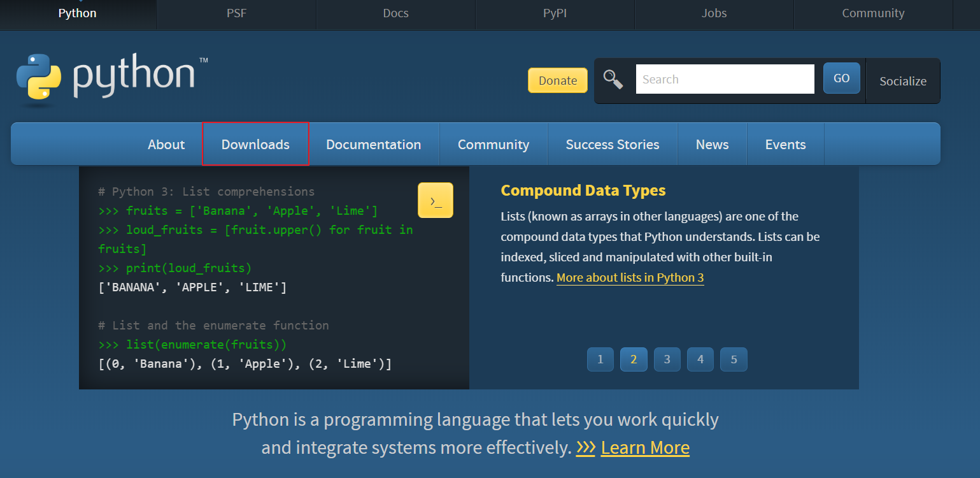This screenshot has height=478, width=980.
Task: Open the Community tab in top bar
Action: 873,13
